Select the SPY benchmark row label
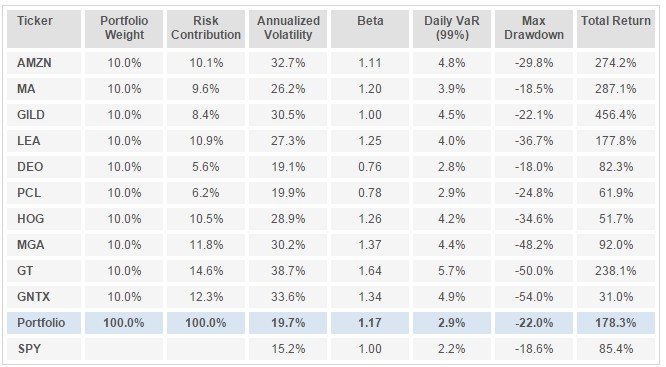Image resolution: width=666 pixels, height=367 pixels. point(44,349)
